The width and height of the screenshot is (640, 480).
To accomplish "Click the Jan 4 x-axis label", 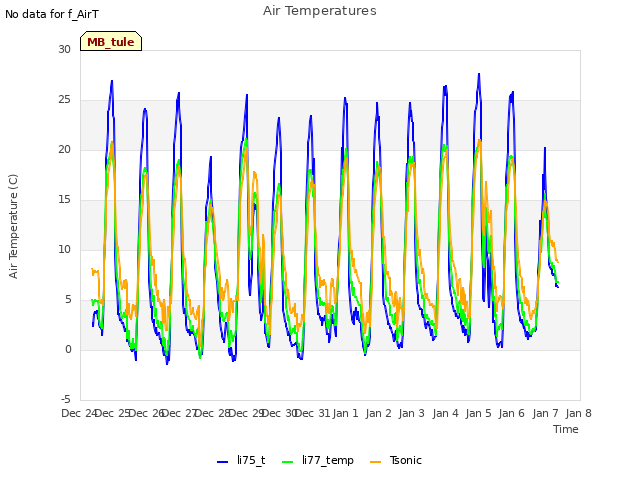I will [445, 413].
